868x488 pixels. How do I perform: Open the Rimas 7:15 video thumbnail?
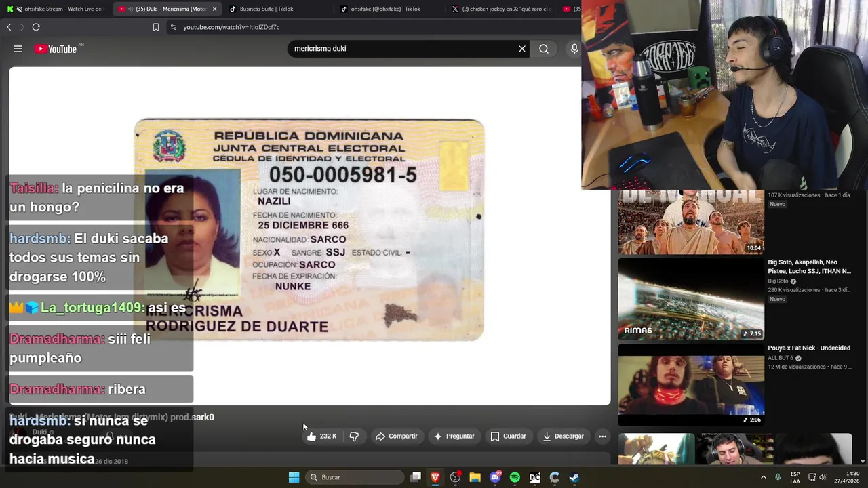tap(691, 299)
